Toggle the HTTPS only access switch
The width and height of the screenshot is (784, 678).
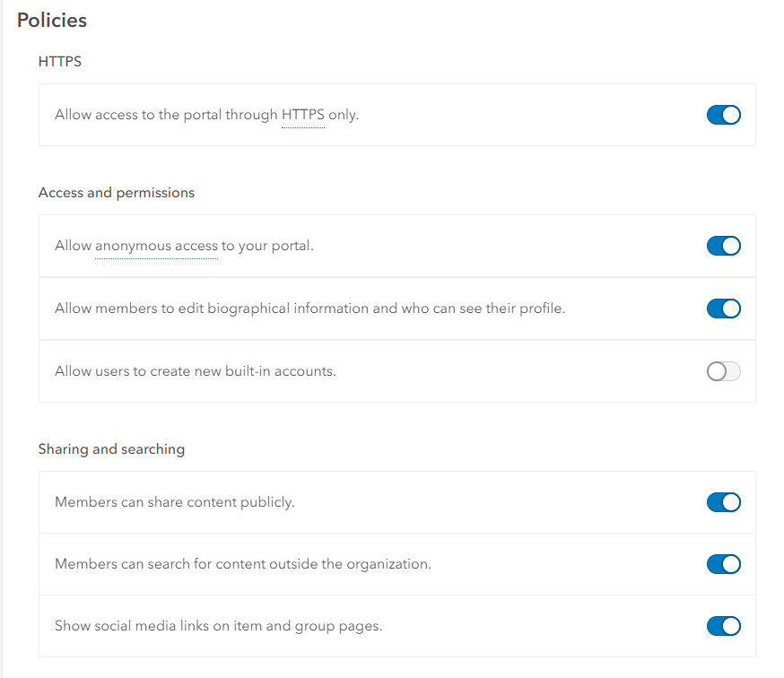click(x=723, y=115)
